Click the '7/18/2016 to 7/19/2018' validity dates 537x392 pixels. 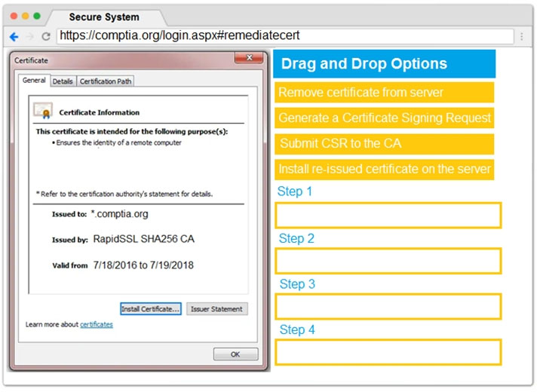(x=143, y=265)
